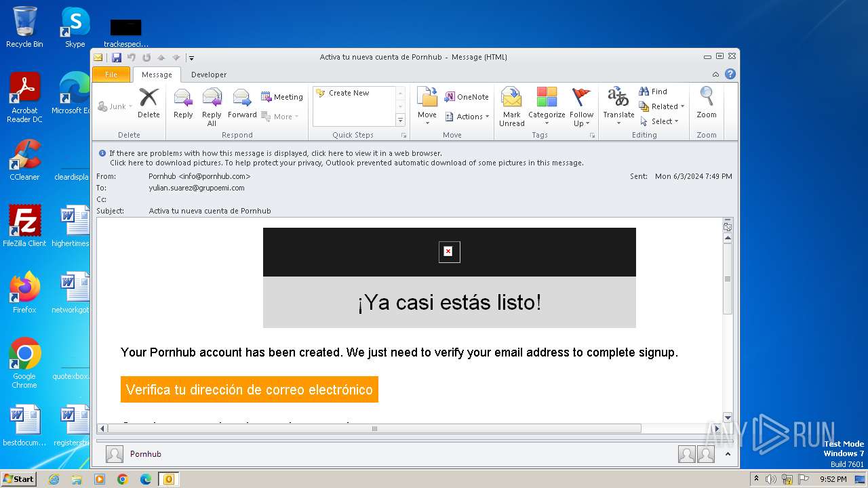Click the Verifica tu dirección de correo electrónico button
This screenshot has width=868, height=488.
250,390
